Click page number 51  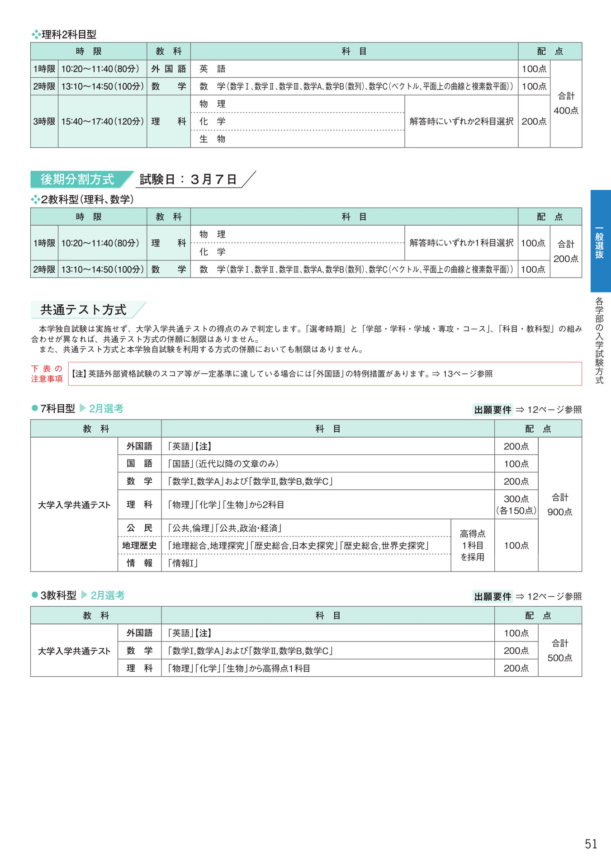pyautogui.click(x=591, y=844)
